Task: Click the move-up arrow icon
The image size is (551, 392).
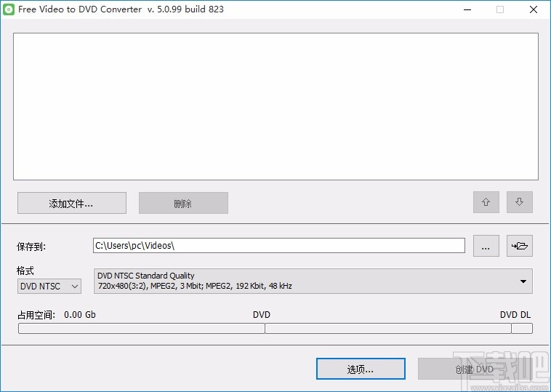Action: pyautogui.click(x=486, y=202)
